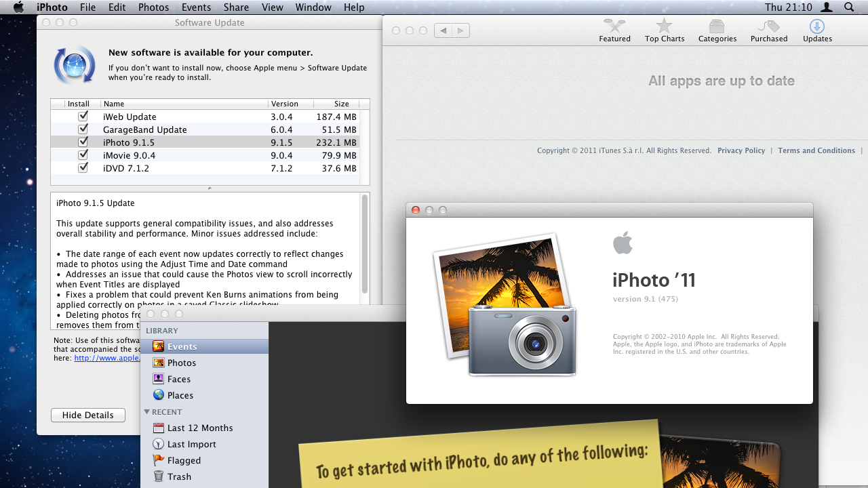Screen dimensions: 868x488
Task: Click the split pane handle below update list
Action: point(210,188)
